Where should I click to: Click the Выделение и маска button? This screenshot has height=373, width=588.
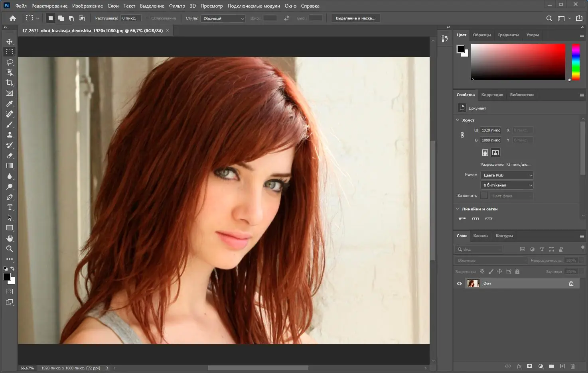355,18
